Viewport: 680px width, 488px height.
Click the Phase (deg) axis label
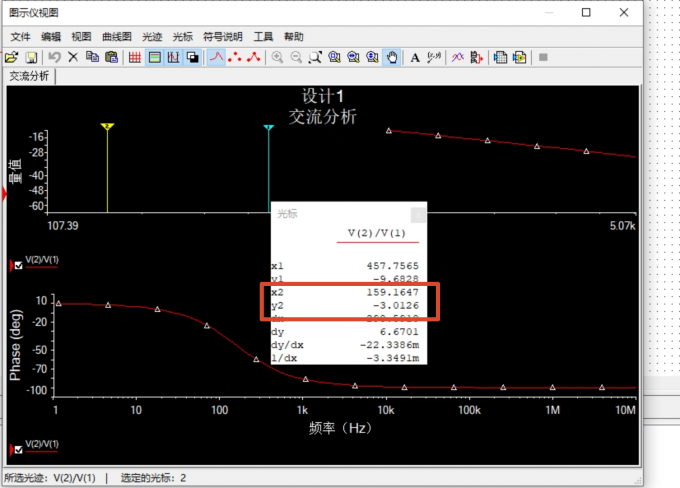(x=15, y=345)
